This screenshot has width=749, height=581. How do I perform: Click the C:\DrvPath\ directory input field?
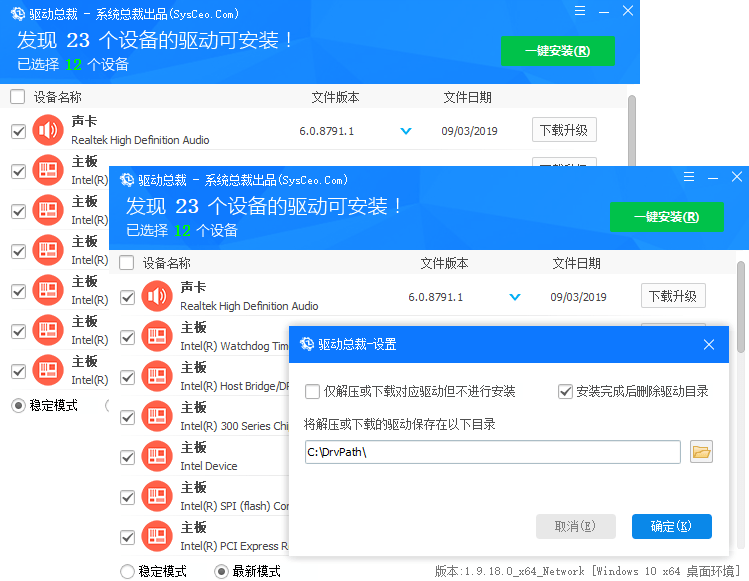[492, 452]
